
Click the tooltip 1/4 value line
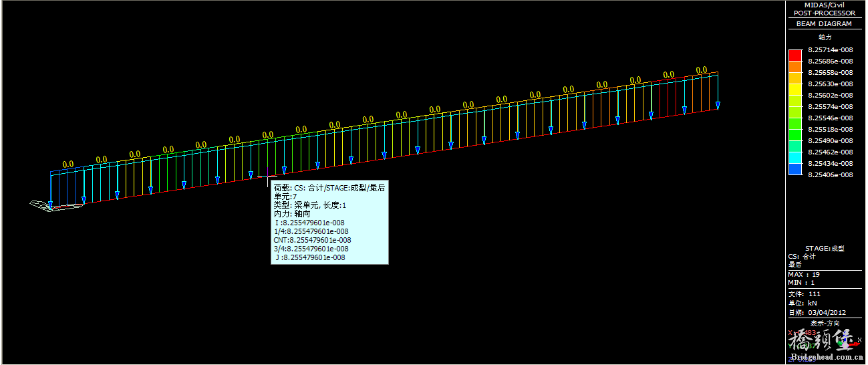point(311,231)
